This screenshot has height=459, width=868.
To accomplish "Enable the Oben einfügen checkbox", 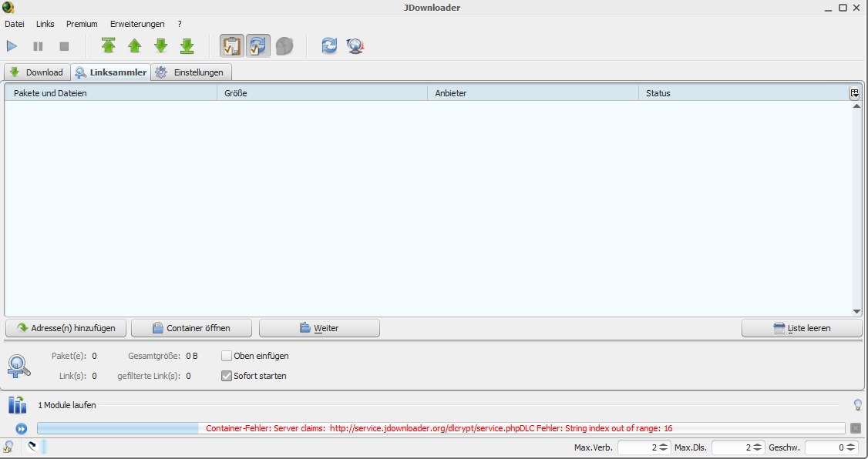I will [x=227, y=356].
